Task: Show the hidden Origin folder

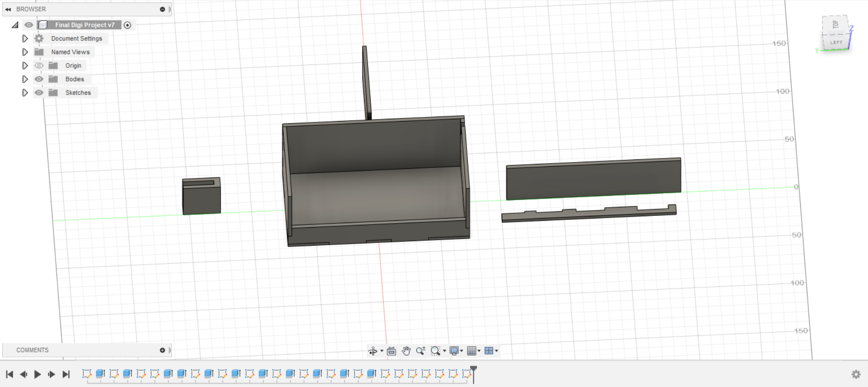Action: click(x=39, y=65)
